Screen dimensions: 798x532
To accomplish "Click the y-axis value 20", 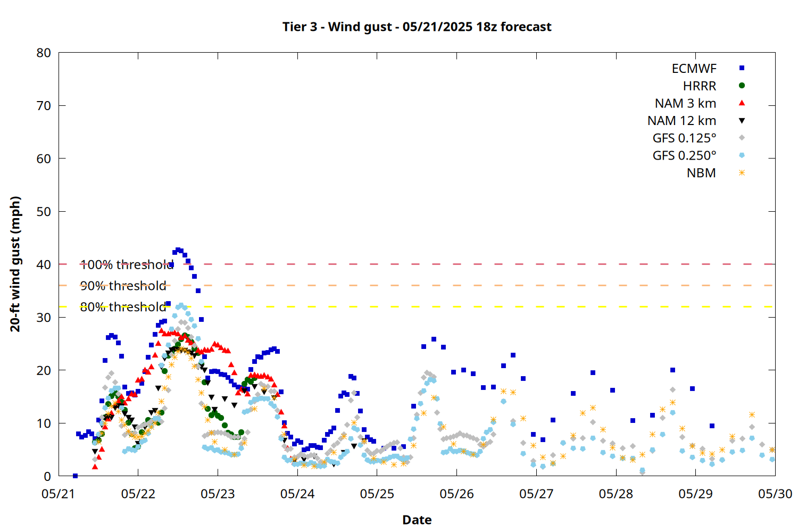I will [44, 370].
